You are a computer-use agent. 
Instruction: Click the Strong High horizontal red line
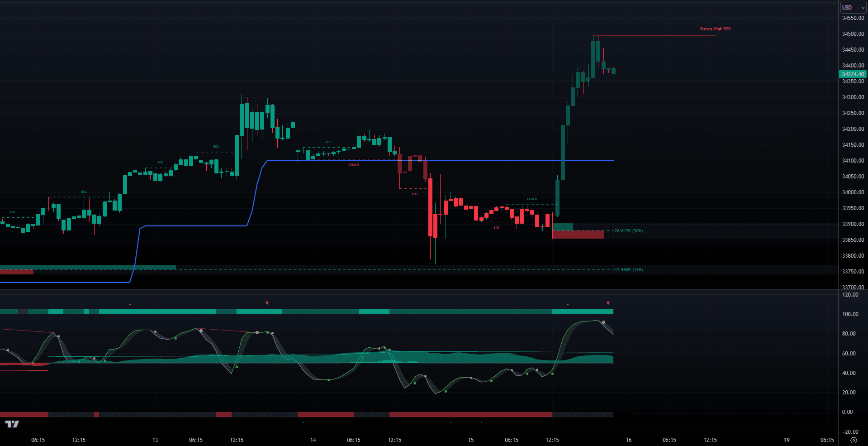point(656,34)
